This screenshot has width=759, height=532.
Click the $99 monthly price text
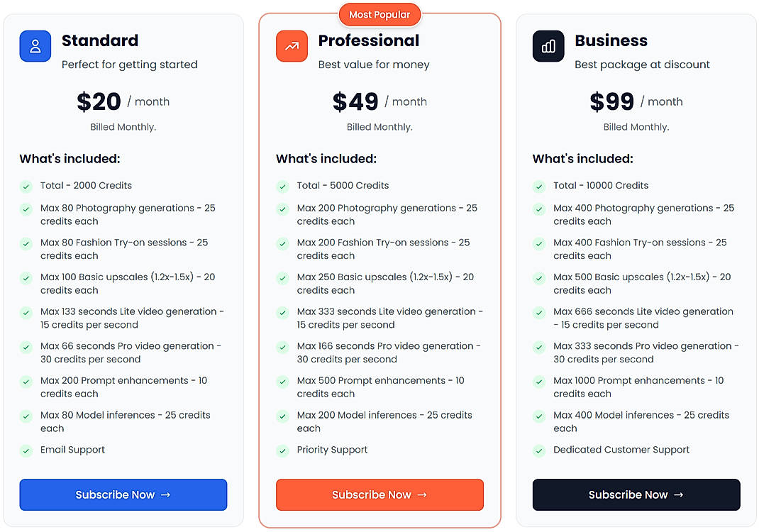point(611,101)
